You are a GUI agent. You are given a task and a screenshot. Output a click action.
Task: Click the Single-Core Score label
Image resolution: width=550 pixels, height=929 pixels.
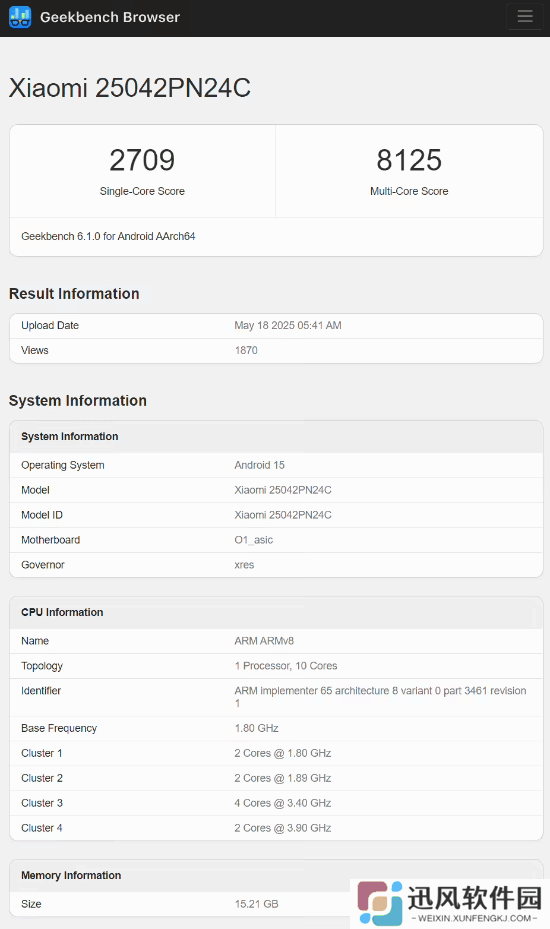tap(142, 191)
